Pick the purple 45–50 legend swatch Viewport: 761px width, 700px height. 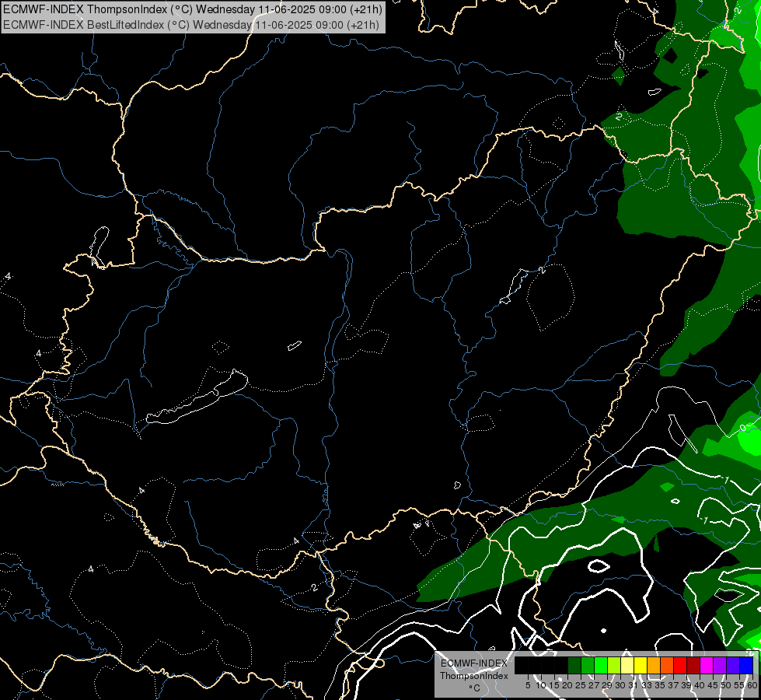pos(720,665)
